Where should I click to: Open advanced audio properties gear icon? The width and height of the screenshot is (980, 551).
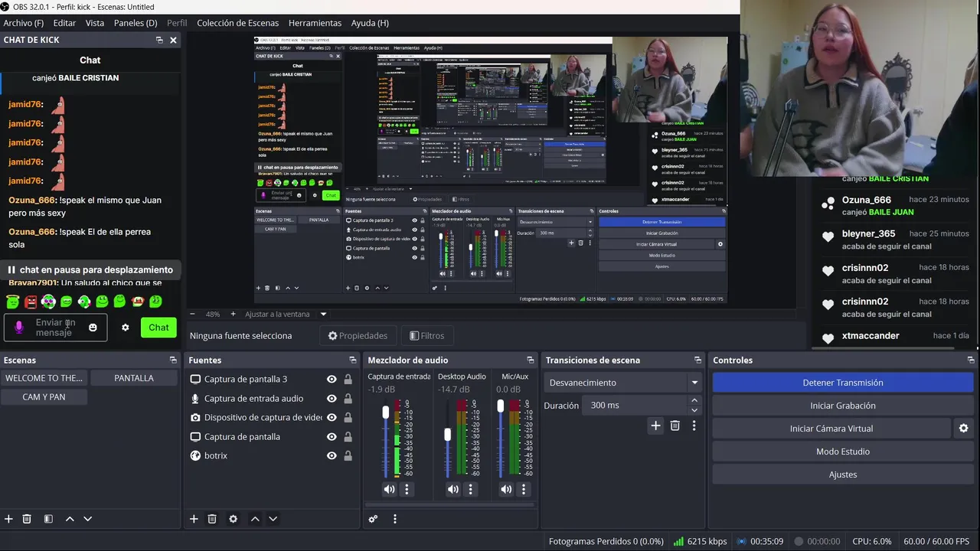tap(373, 519)
